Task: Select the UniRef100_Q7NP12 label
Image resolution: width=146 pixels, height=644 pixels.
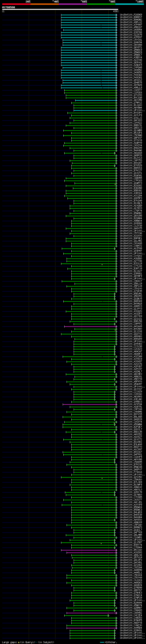Action: coord(131,103)
